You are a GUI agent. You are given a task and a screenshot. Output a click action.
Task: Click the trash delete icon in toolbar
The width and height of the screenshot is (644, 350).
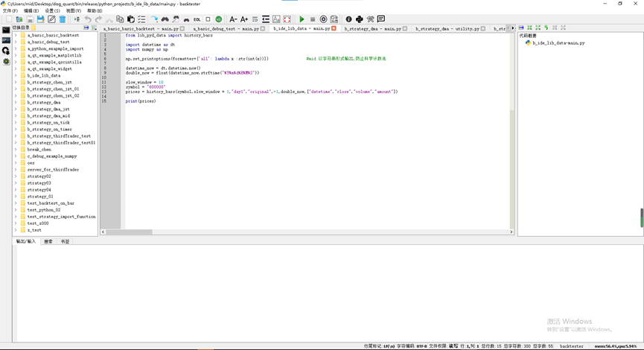tap(63, 19)
